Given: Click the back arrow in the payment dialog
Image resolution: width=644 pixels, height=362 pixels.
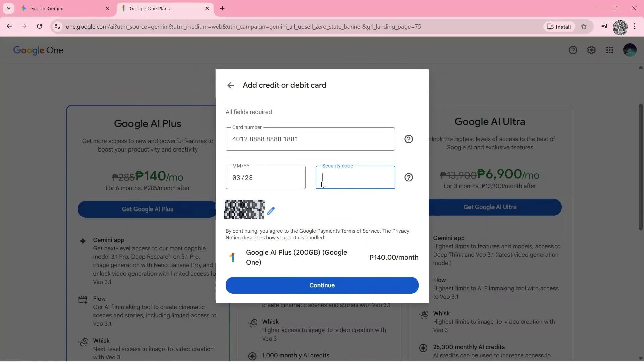Looking at the screenshot, I should pos(231,85).
